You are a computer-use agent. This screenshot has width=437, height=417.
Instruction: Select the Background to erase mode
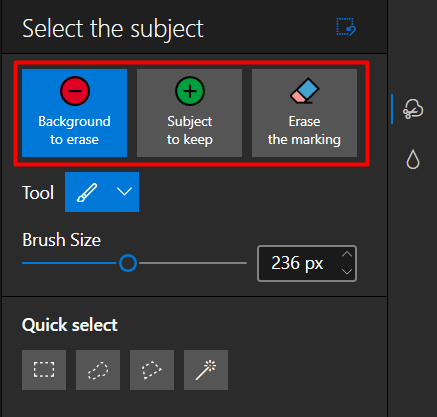coord(74,113)
